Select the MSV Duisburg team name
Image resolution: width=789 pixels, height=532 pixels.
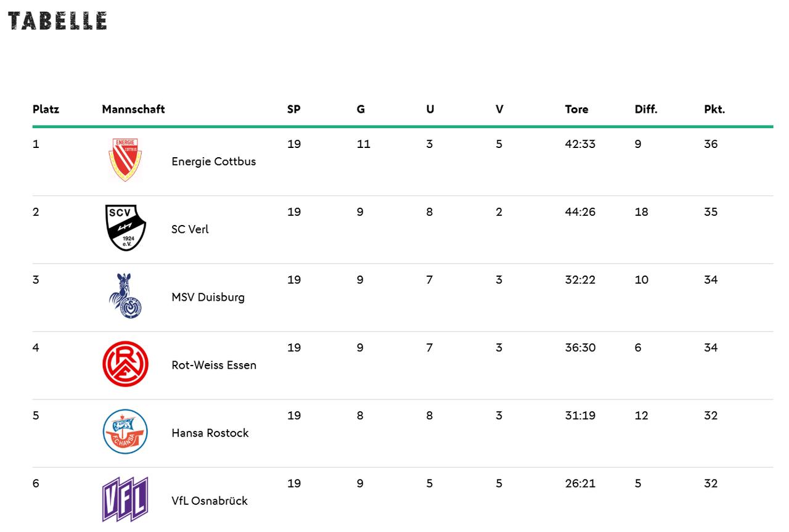208,297
